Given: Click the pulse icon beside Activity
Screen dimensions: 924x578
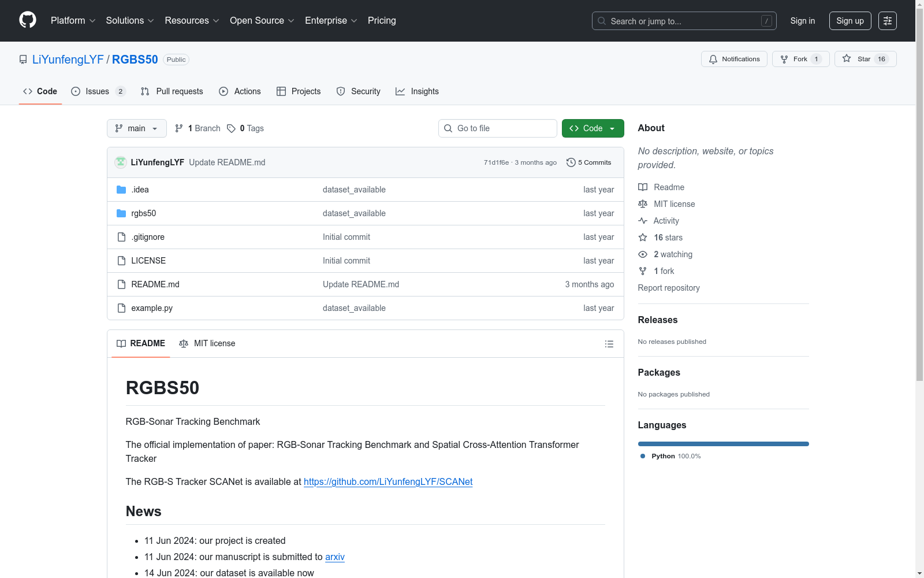Looking at the screenshot, I should click(x=643, y=221).
